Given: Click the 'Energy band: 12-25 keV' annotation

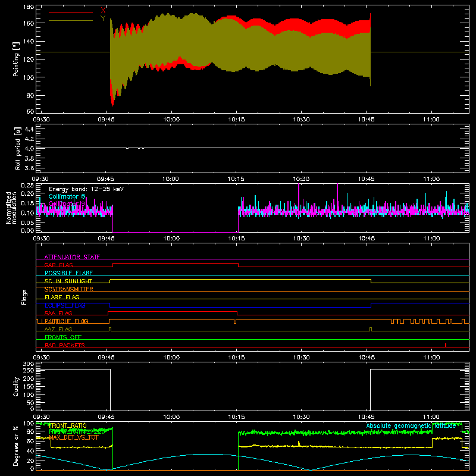Looking at the screenshot, I should (x=86, y=189).
